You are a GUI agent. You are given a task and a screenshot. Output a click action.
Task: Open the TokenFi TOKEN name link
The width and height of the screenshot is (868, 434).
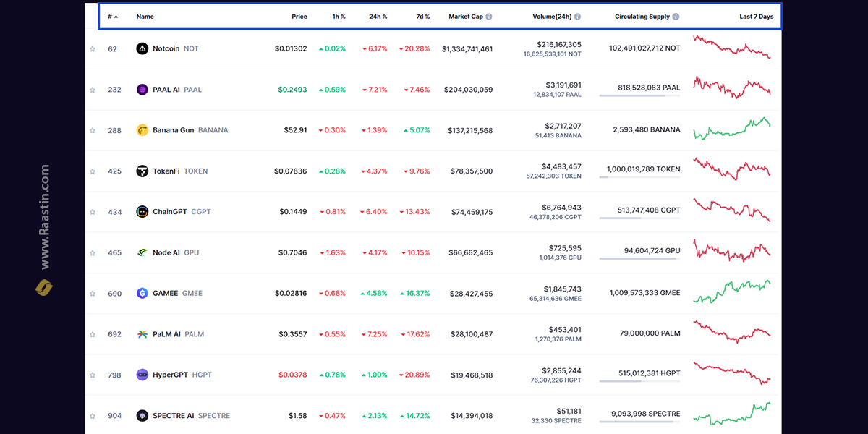click(x=180, y=171)
